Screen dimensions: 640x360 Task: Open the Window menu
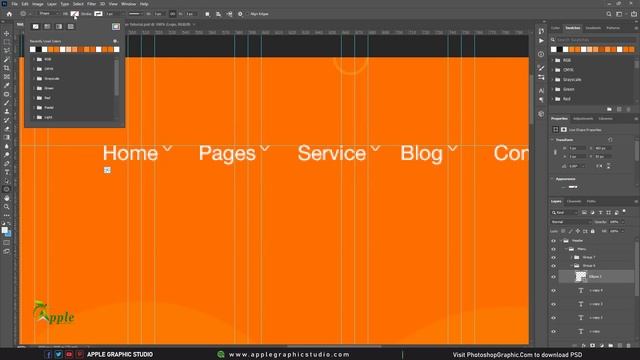tap(129, 4)
